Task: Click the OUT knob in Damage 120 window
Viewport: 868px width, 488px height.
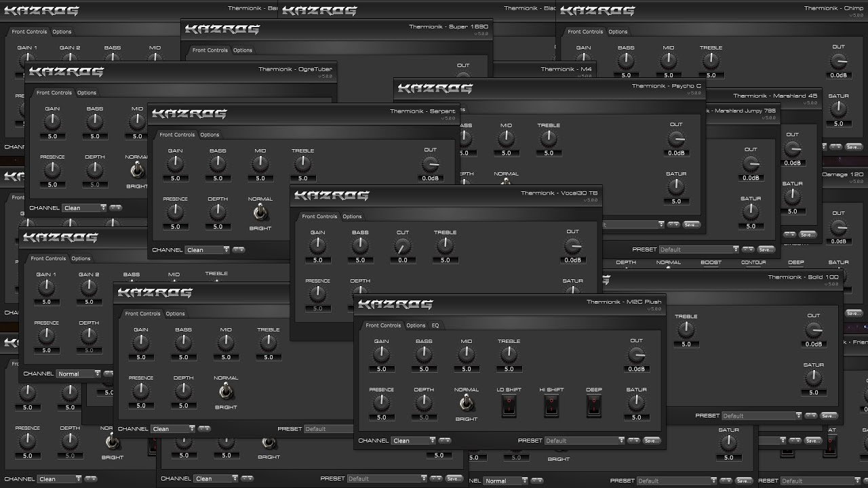Action: pos(839,227)
